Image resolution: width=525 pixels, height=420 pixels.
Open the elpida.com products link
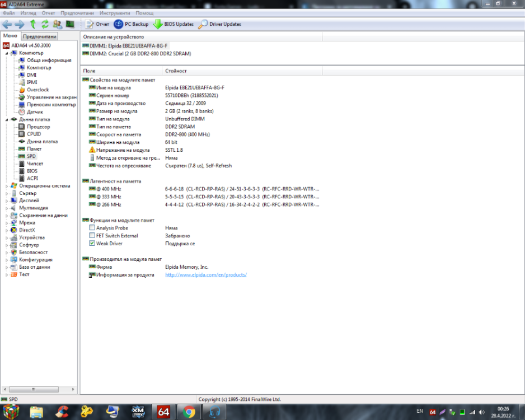[206, 274]
